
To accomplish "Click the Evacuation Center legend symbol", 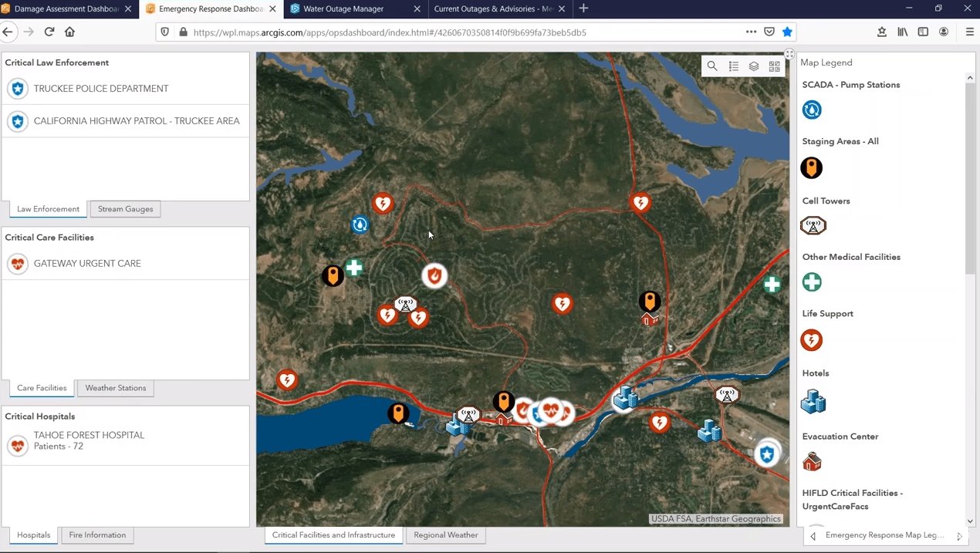I will click(812, 461).
